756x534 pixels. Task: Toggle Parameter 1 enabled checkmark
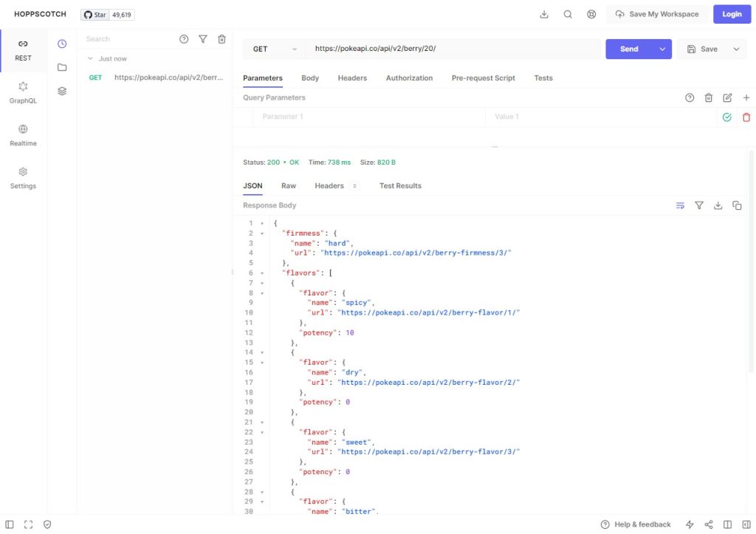pyautogui.click(x=727, y=117)
